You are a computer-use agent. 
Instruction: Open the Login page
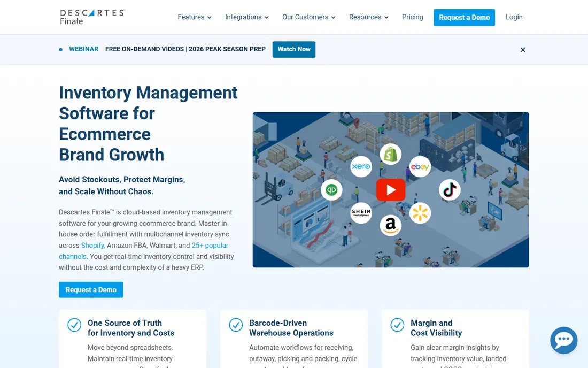coord(514,17)
